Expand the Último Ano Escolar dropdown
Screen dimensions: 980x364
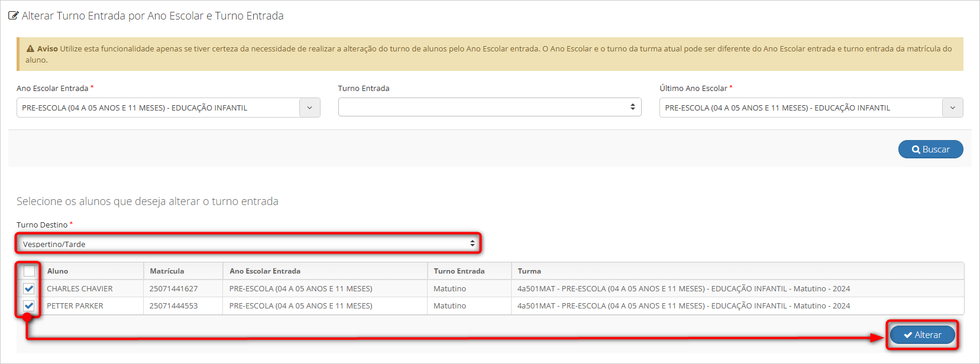pyautogui.click(x=810, y=108)
